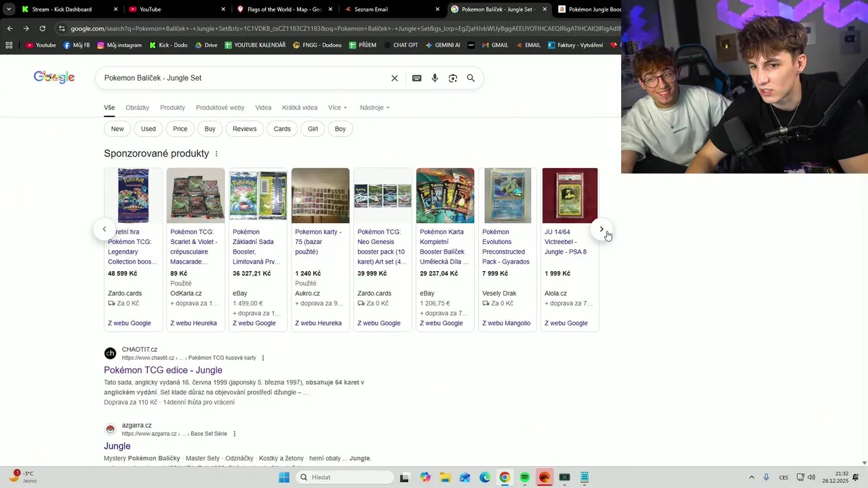Open the azgarra.cz Jungle result link
The height and width of the screenshot is (488, 868).
117,446
